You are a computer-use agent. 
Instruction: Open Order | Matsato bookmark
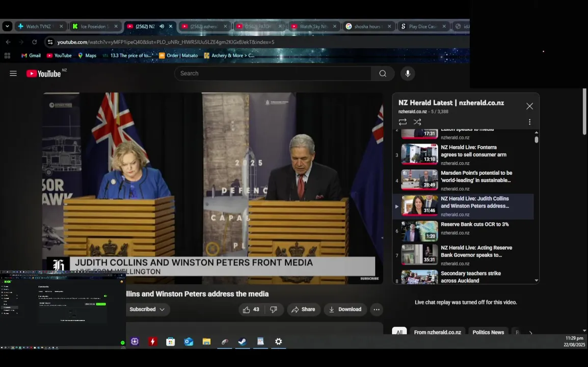(178, 56)
